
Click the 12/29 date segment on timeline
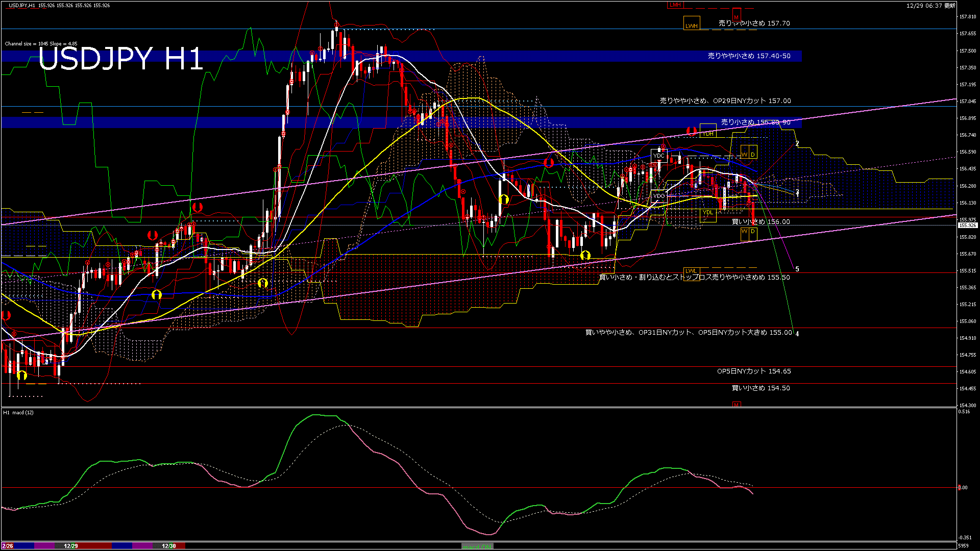click(x=71, y=546)
